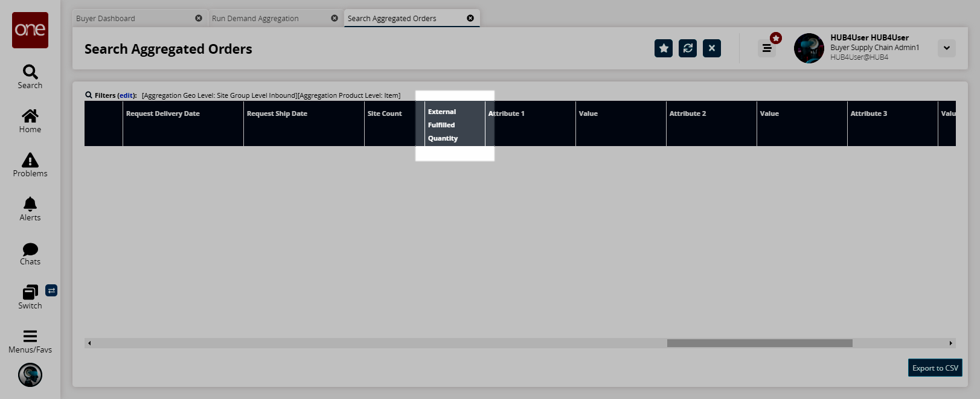Image resolution: width=980 pixels, height=399 pixels.
Task: Close the Run Demand Aggregation tab
Action: 335,18
